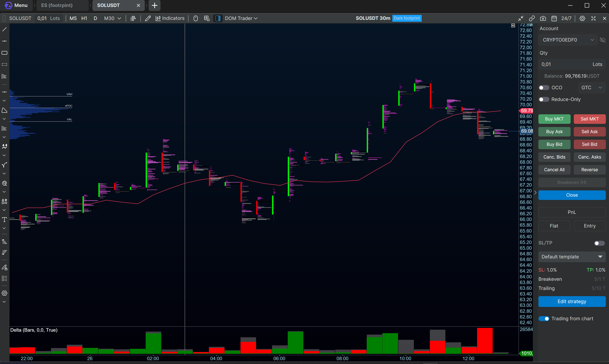609x364 pixels.
Task: Click the SOLUSDT symbol field in toolbar
Action: click(x=20, y=18)
